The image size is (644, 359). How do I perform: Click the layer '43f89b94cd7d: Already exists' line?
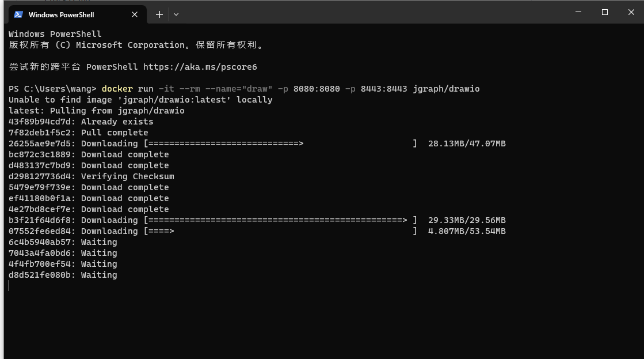[x=81, y=122]
